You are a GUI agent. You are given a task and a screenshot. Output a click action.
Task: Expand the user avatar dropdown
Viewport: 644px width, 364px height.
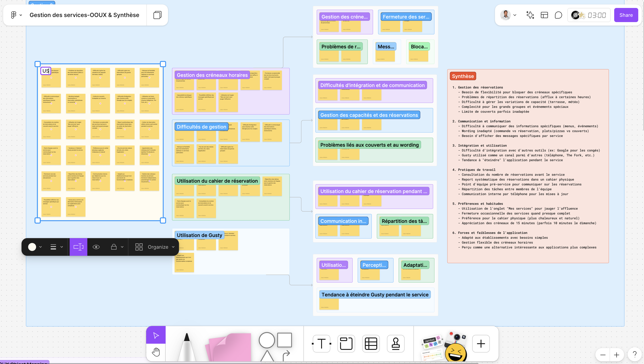click(x=515, y=15)
